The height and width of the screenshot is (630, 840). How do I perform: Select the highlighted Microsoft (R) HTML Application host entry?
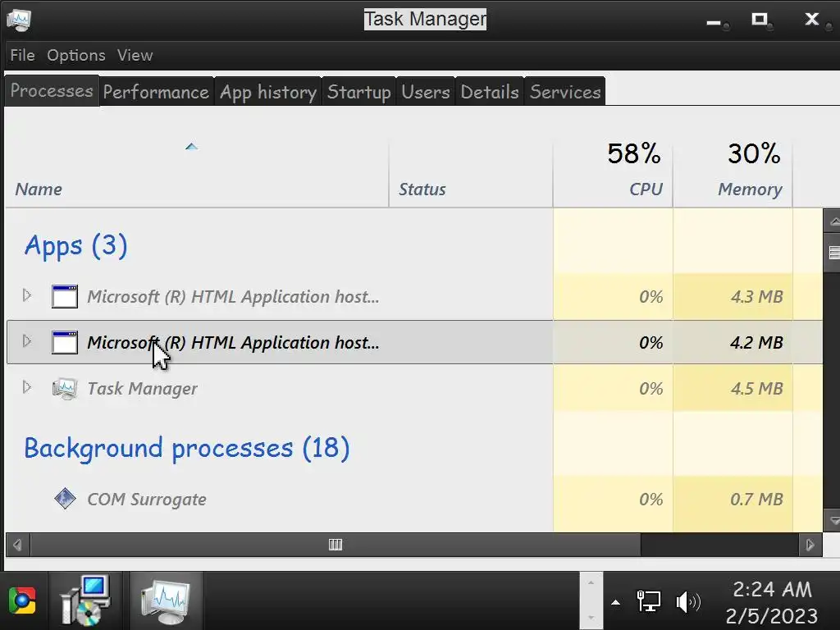pos(233,343)
